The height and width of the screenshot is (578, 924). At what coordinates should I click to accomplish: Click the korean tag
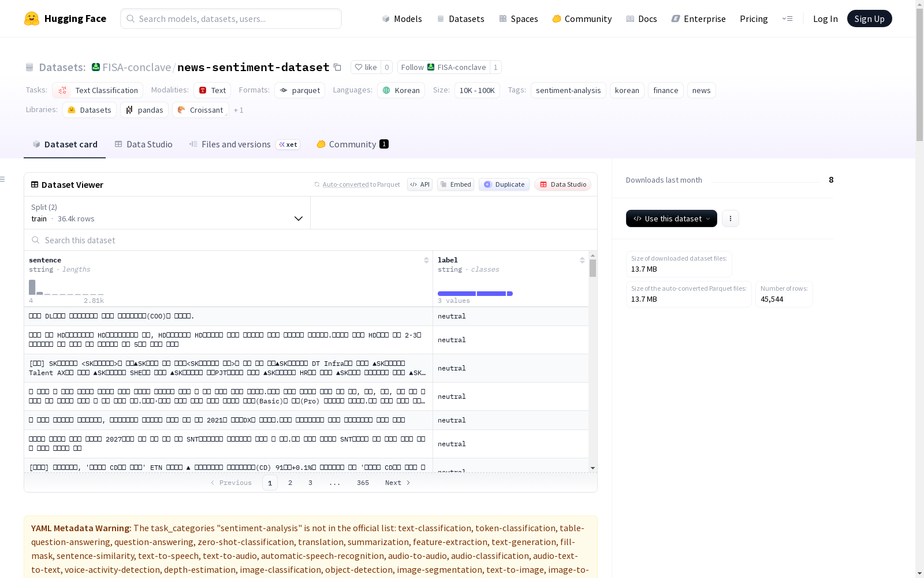627,90
